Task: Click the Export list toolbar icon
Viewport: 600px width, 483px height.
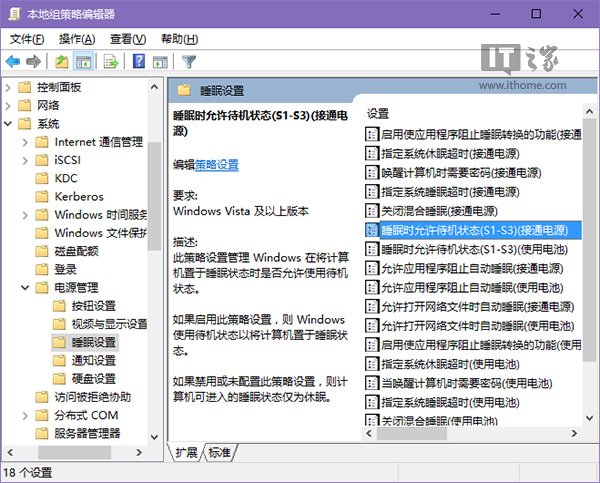Action: (111, 62)
